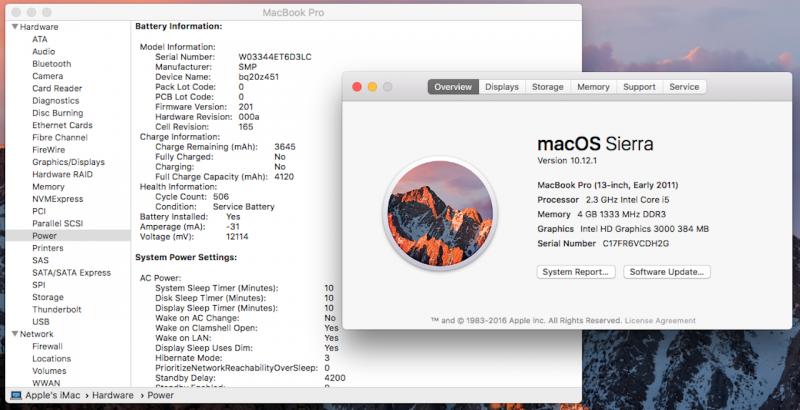The height and width of the screenshot is (410, 800).
Task: Click the Charge Remaining value 3645
Action: coord(285,147)
